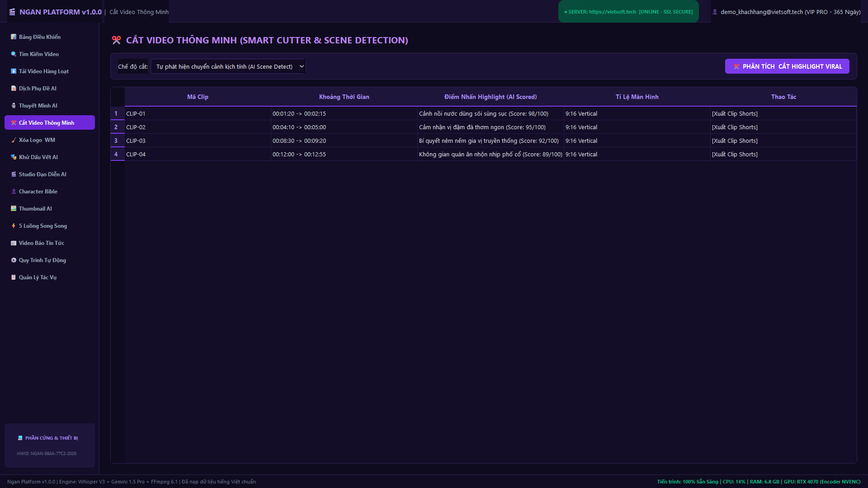Screen dimensions: 868x488
Task: Click the Phần Cứng & Thiết Bị panel
Action: click(x=50, y=445)
